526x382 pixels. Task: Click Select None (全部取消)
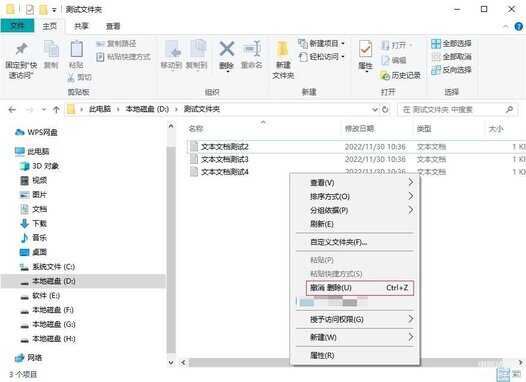click(x=451, y=57)
